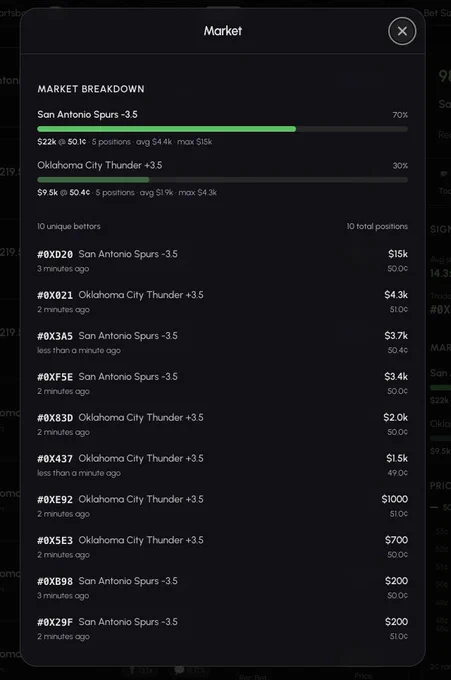Click bettor #0XB98 Spurs entry
This screenshot has width=451, height=680.
coord(222,588)
